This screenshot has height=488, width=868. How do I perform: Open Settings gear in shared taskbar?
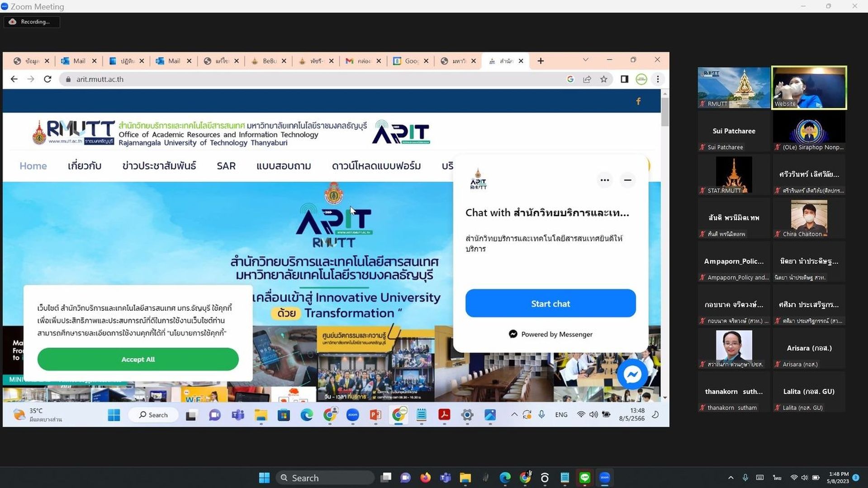(x=467, y=415)
